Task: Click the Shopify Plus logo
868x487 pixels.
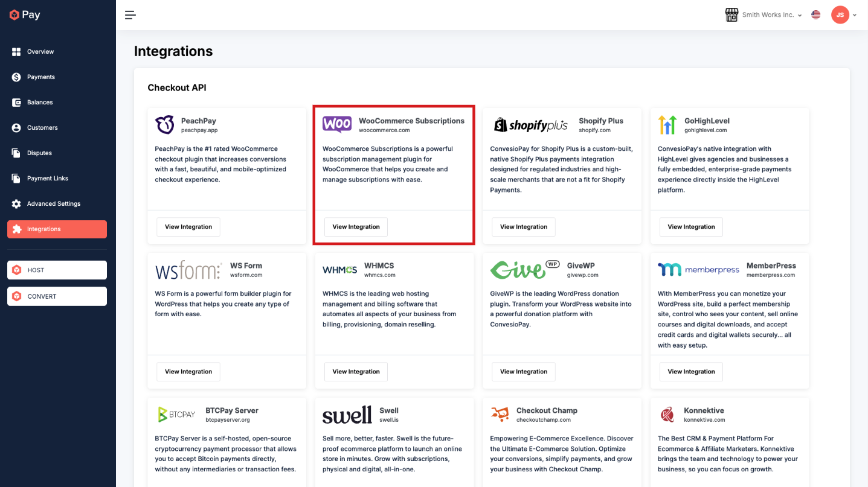Action: 531,125
